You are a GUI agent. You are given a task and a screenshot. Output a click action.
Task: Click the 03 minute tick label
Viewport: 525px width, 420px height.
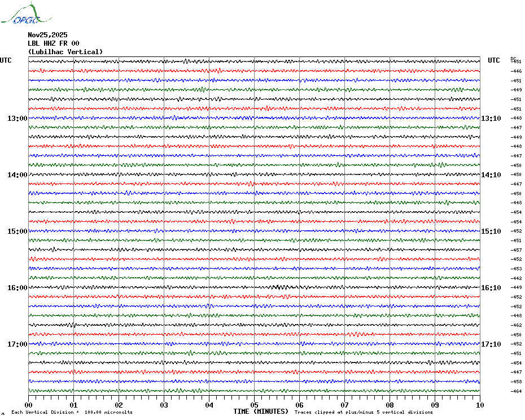tap(164, 405)
